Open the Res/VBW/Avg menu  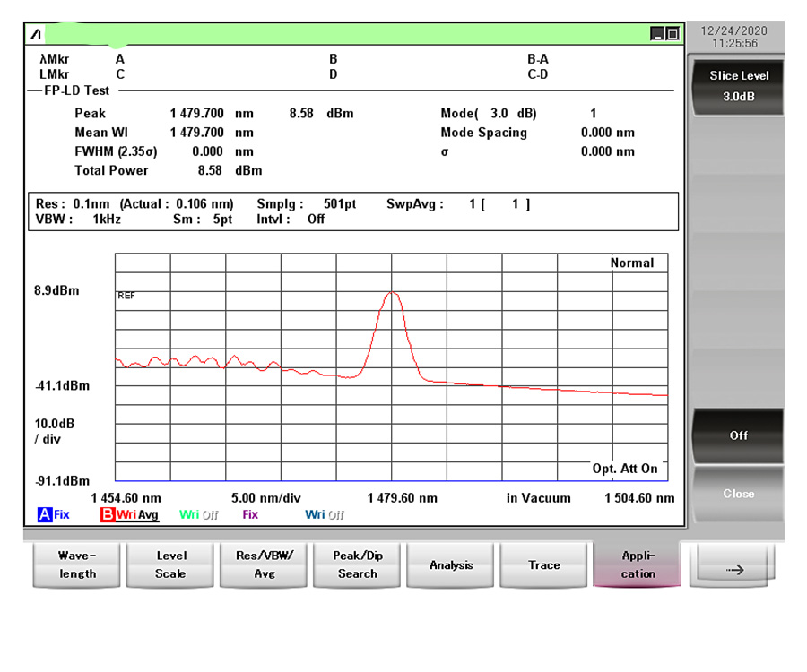[x=265, y=565]
